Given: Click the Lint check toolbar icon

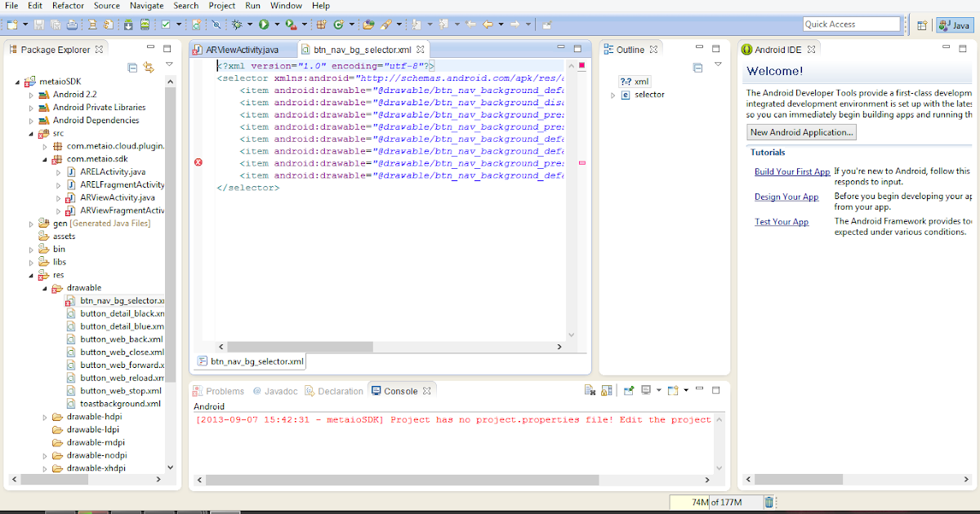Looking at the screenshot, I should pyautogui.click(x=166, y=24).
